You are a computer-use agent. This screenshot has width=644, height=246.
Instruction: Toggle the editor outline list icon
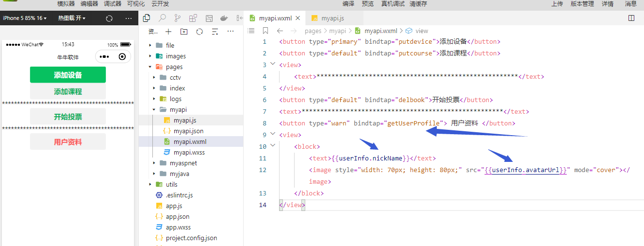pyautogui.click(x=251, y=31)
